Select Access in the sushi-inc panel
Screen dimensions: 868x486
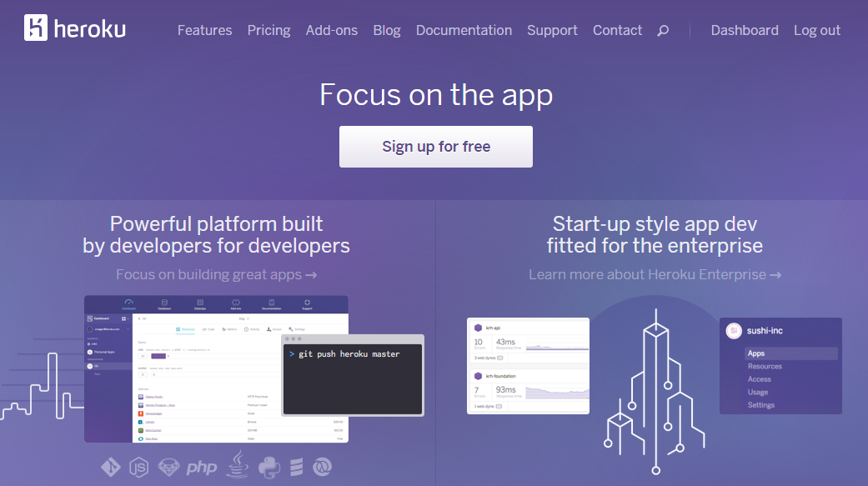pyautogui.click(x=760, y=379)
